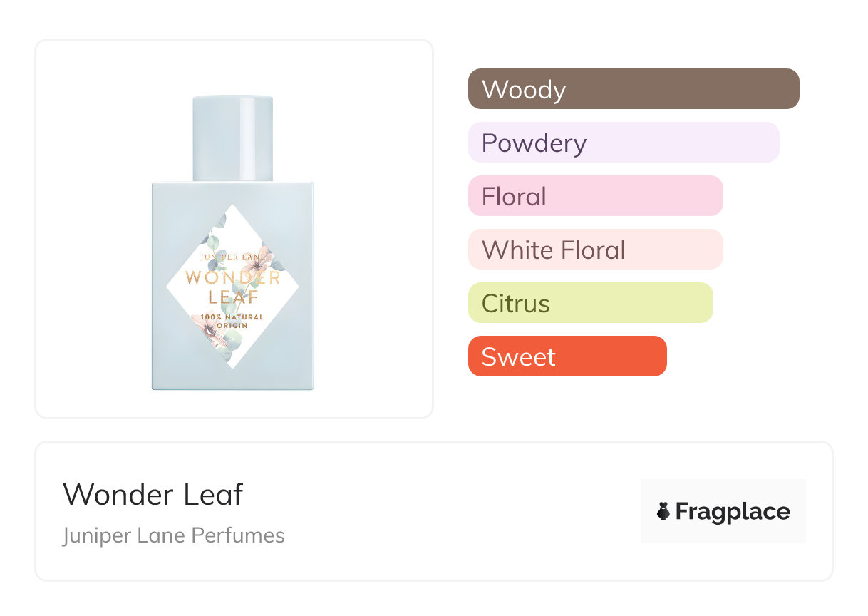Select the orange Sweet accord bar
The height and width of the screenshot is (616, 868).
point(567,356)
